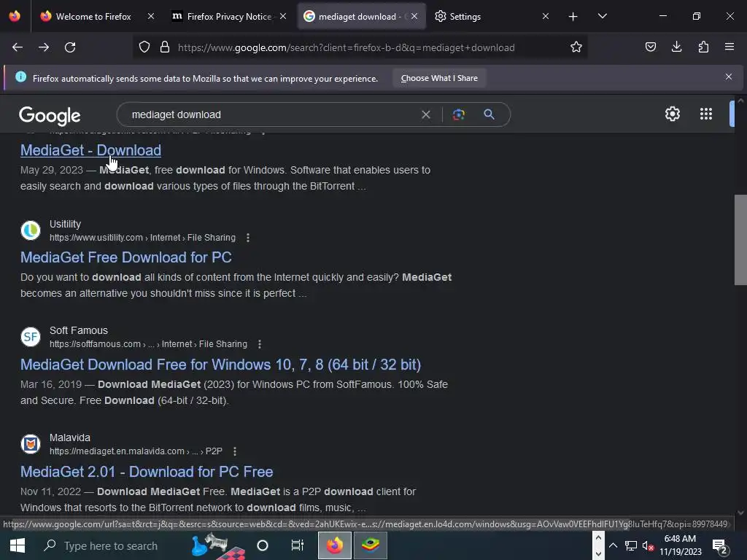List all tabs dropdown arrow
The width and height of the screenshot is (747, 560).
[x=602, y=17]
